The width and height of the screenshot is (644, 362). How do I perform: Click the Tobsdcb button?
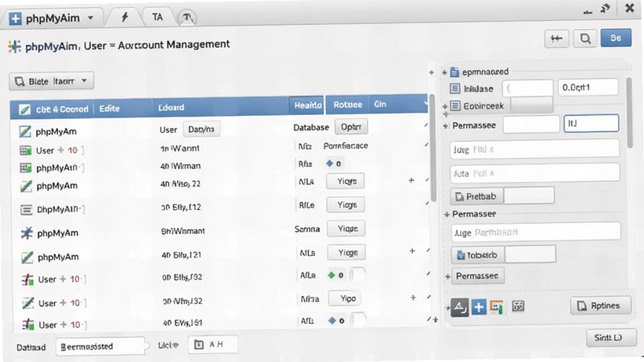click(x=477, y=255)
